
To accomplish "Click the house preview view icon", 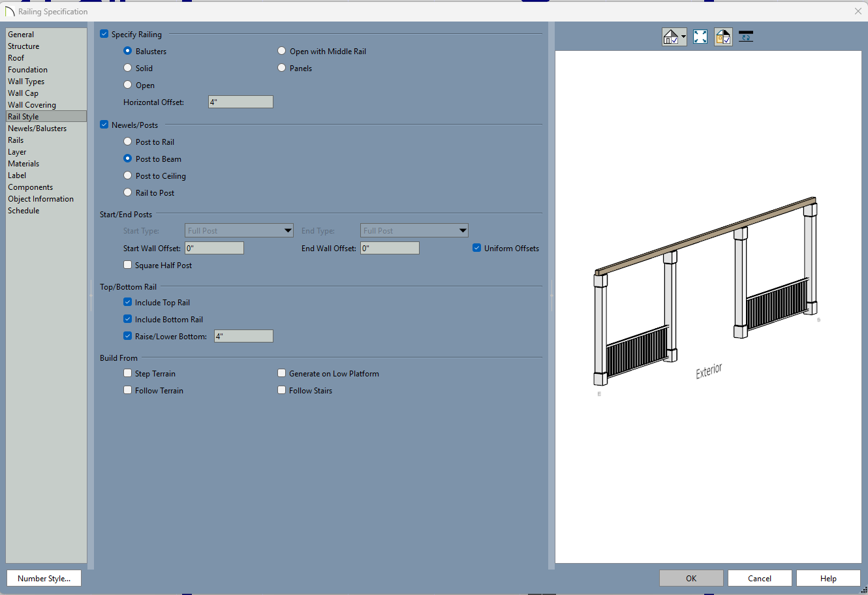I will [x=670, y=37].
